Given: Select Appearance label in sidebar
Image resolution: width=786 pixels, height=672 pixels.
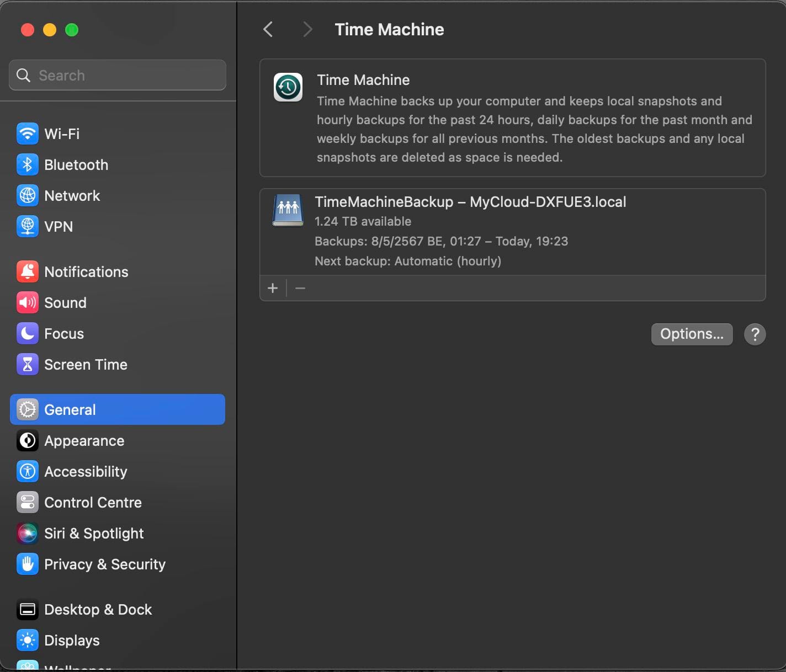Looking at the screenshot, I should tap(84, 440).
